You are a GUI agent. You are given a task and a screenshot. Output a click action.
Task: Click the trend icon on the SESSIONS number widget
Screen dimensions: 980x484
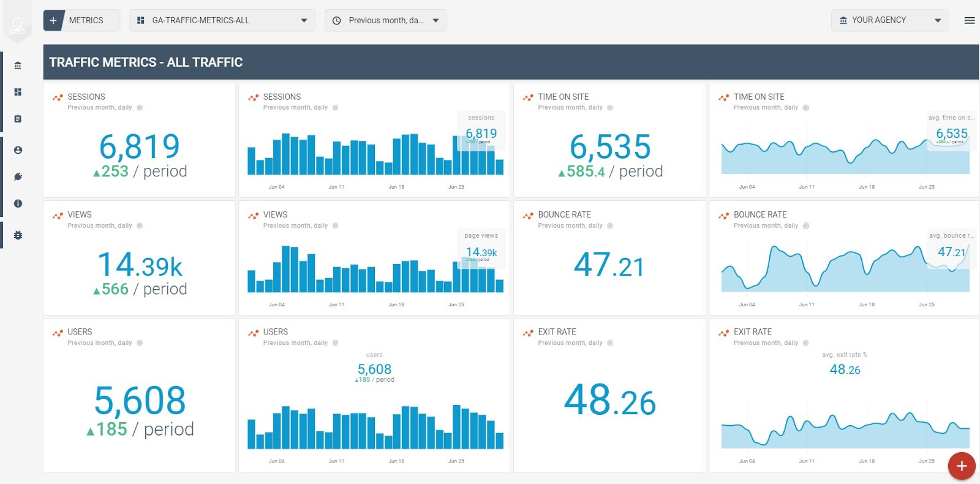[58, 97]
